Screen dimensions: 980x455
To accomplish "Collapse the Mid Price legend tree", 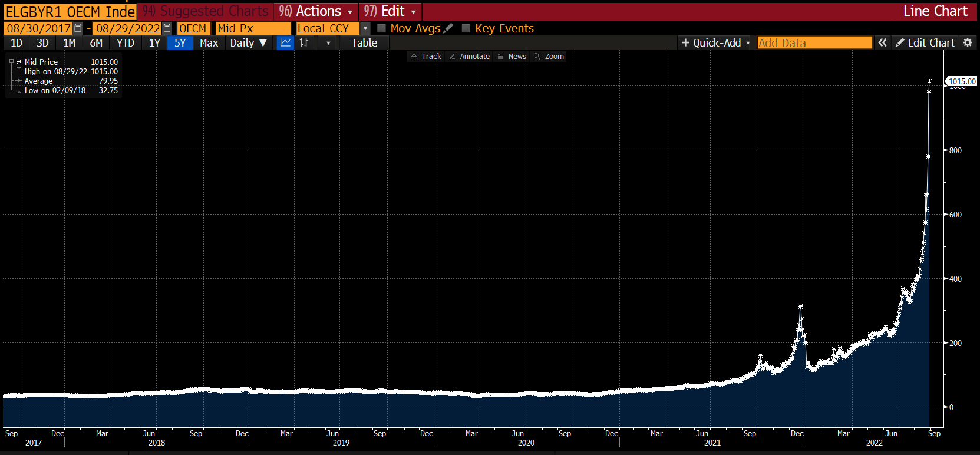I will (x=11, y=61).
